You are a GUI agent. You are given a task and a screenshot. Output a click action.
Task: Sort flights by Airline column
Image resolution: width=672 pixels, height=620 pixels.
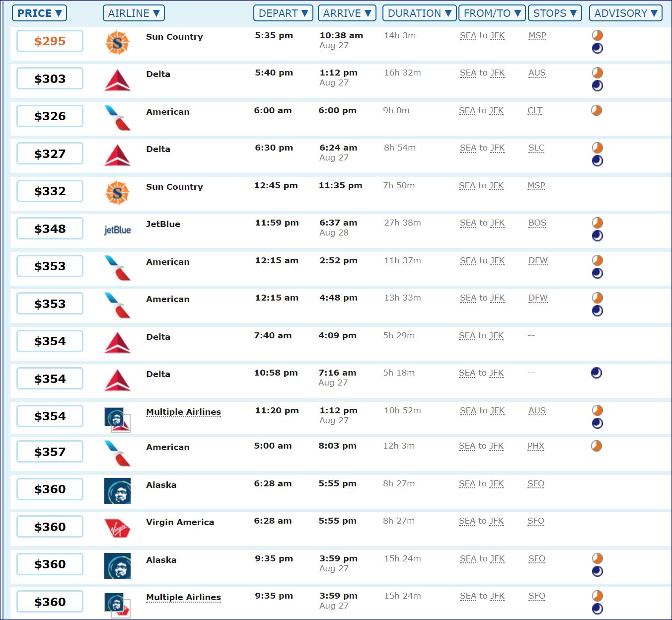tap(134, 13)
